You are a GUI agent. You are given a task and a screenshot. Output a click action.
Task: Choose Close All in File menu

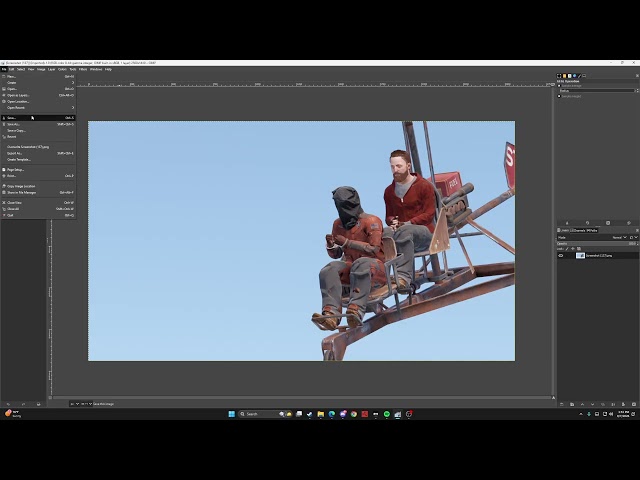click(38, 209)
